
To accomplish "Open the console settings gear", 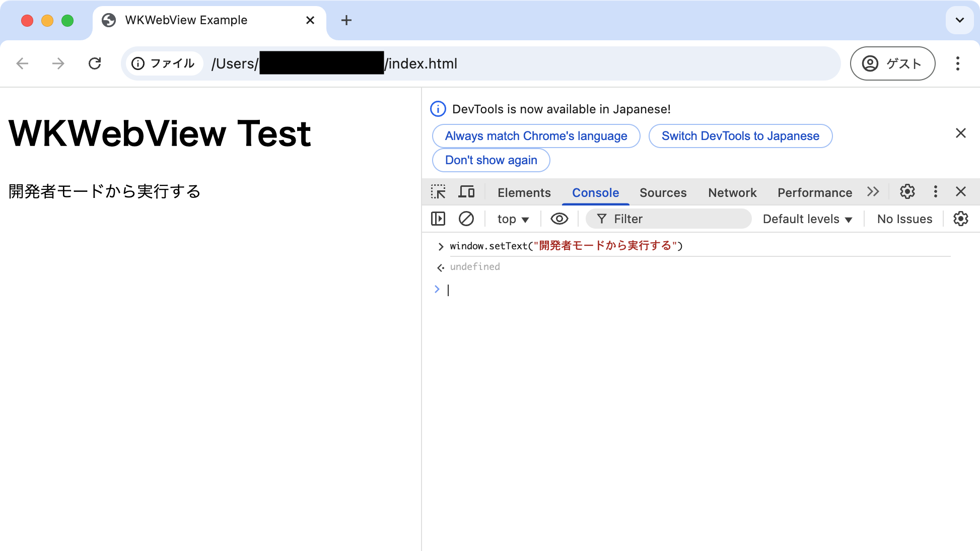I will pyautogui.click(x=961, y=219).
